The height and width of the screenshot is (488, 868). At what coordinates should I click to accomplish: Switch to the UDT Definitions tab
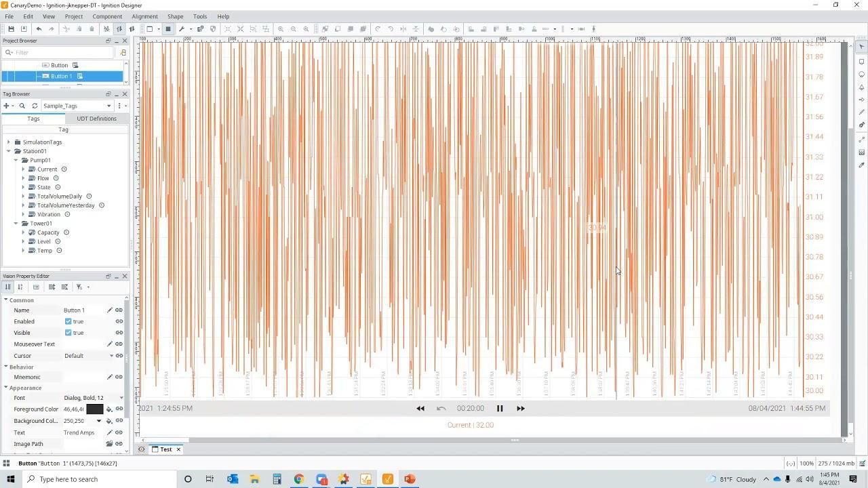pos(96,119)
